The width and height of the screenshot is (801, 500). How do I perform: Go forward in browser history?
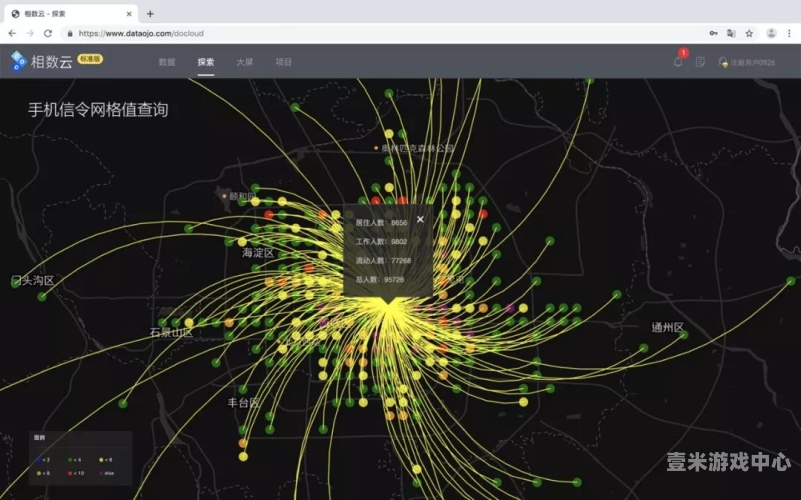click(x=30, y=33)
